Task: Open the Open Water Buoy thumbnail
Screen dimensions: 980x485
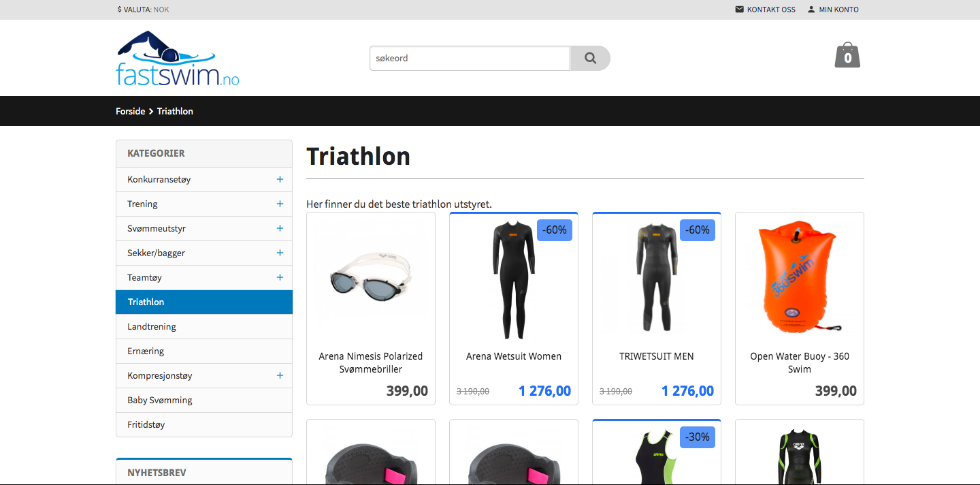Action: (x=800, y=276)
